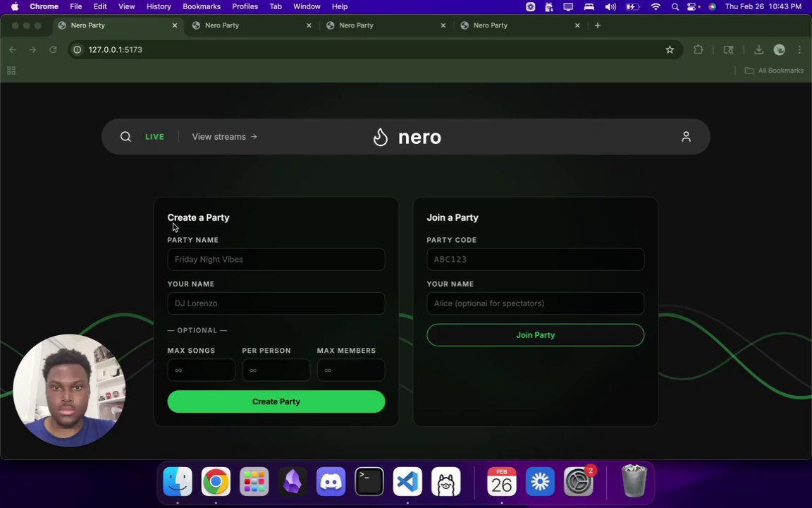Bookmark this page with the star icon
The width and height of the screenshot is (812, 508).
670,50
